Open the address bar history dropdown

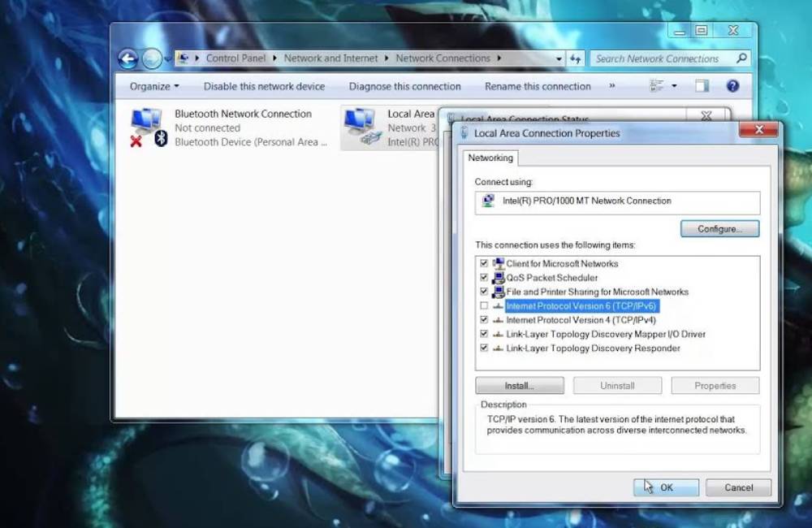[x=559, y=59]
